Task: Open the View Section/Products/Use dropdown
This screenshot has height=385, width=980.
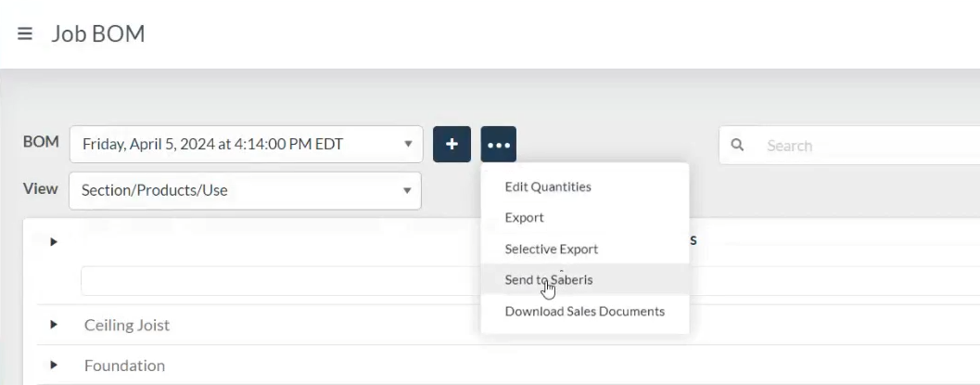Action: [x=245, y=190]
